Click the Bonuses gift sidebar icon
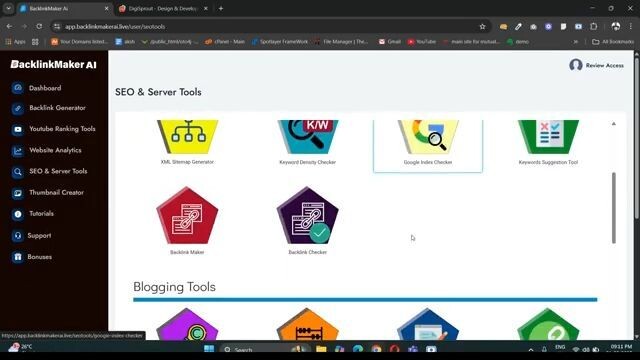 (x=18, y=257)
